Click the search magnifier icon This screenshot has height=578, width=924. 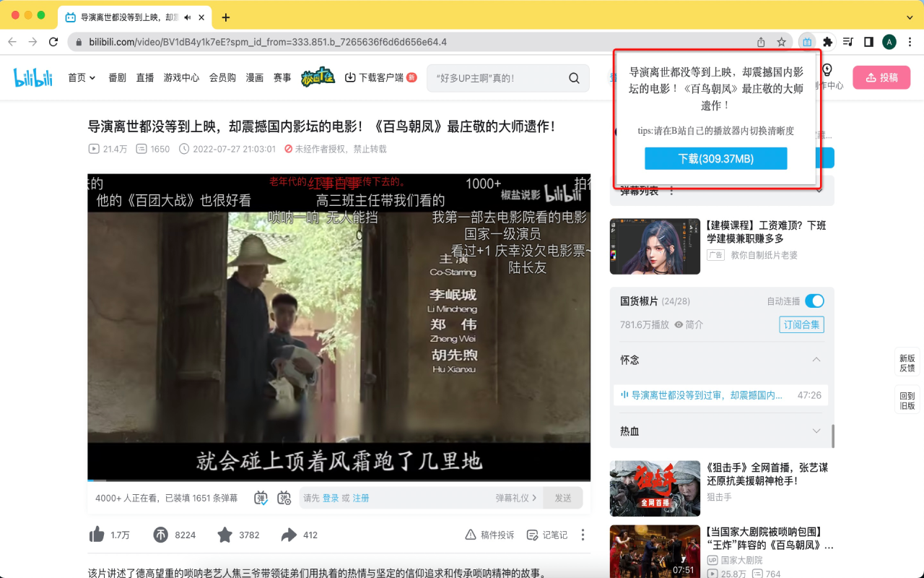click(574, 78)
